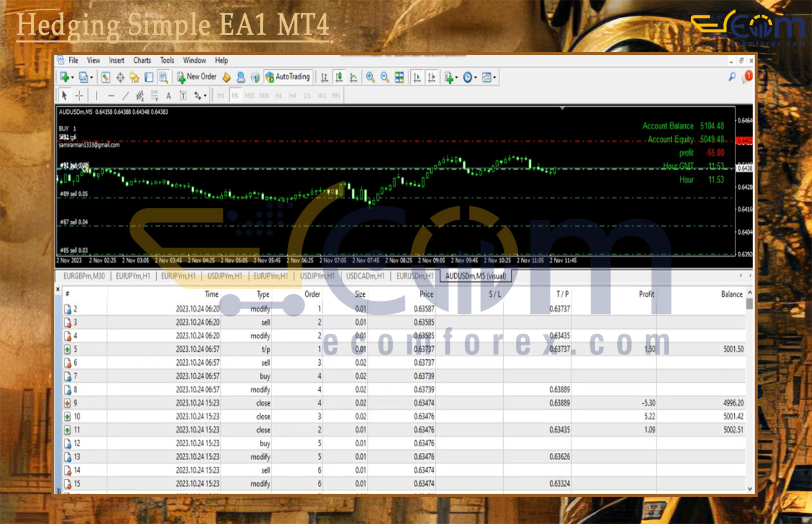The width and height of the screenshot is (812, 524).
Task: Click the search magnifier icon
Action: (x=732, y=77)
